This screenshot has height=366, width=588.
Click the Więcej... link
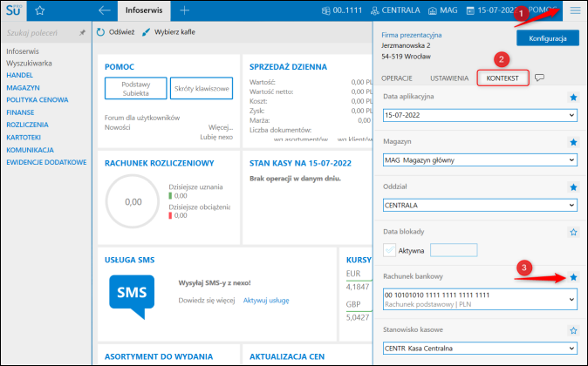pos(221,127)
